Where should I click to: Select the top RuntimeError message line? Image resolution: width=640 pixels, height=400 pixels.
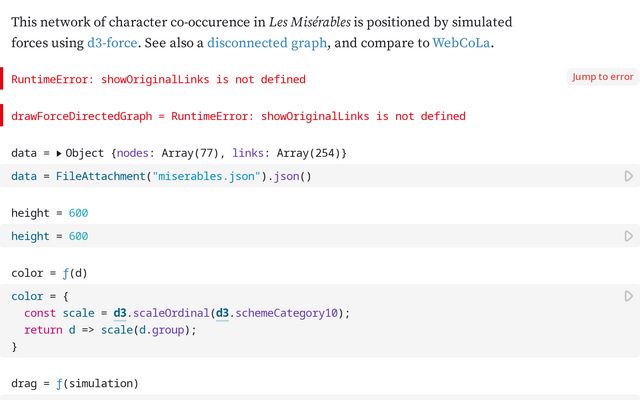coord(158,79)
